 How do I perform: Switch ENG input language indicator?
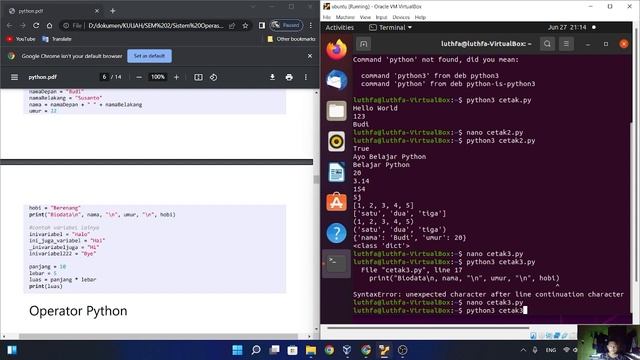pos(551,350)
